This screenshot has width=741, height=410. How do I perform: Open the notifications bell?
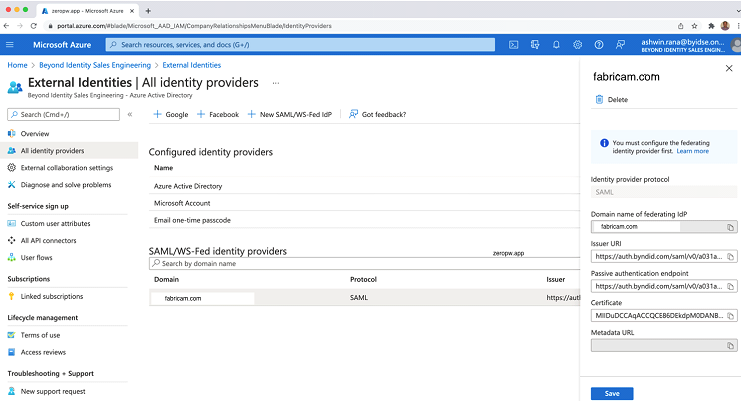pos(556,44)
